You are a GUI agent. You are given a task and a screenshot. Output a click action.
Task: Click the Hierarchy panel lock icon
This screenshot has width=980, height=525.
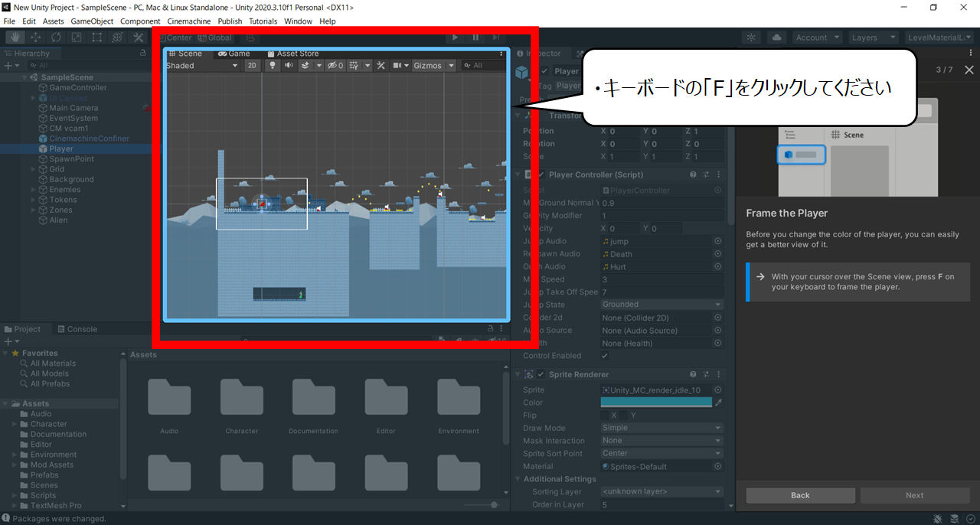[143, 54]
